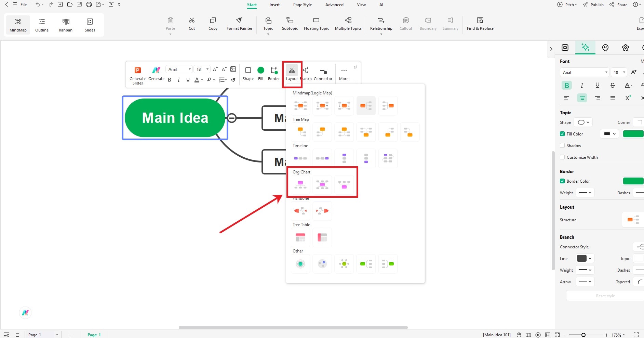644x338 pixels.
Task: Select left-headed Fishbone layout
Action: pos(300,211)
